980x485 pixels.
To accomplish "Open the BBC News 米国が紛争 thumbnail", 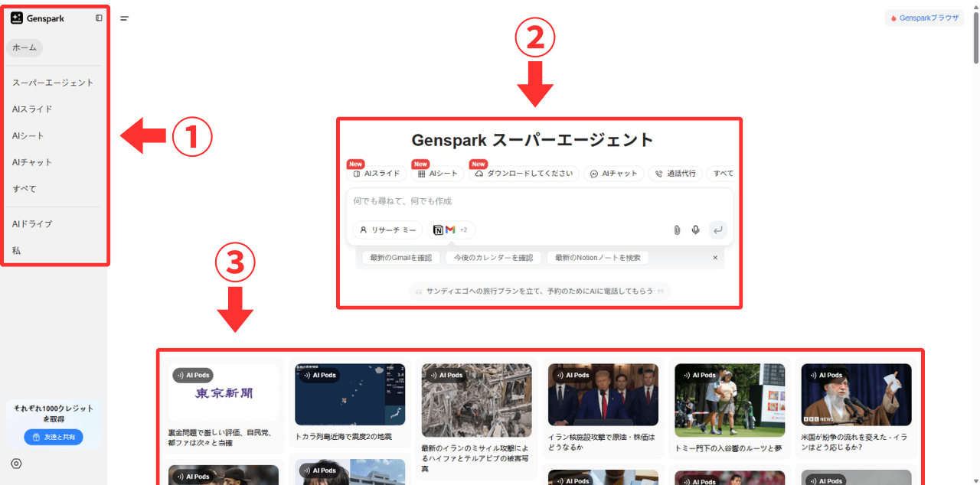I will coord(856,394).
